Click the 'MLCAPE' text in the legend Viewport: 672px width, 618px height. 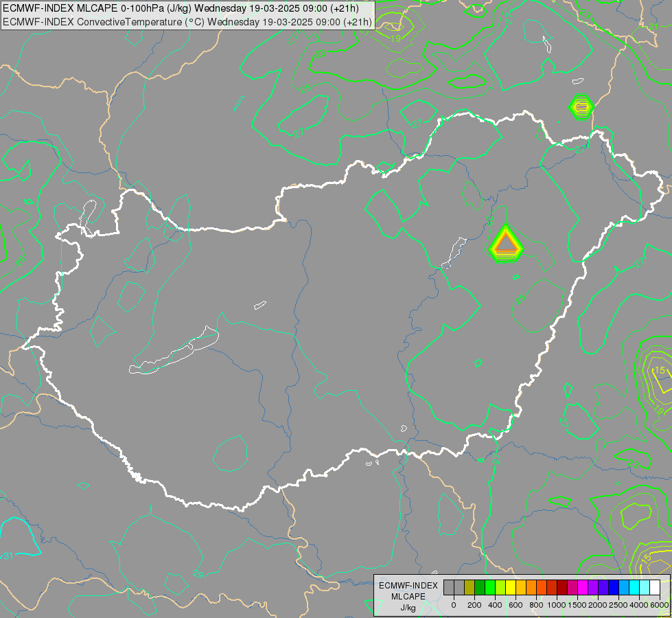click(408, 597)
